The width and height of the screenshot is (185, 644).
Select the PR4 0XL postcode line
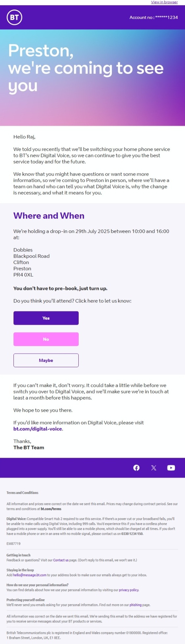tap(23, 275)
